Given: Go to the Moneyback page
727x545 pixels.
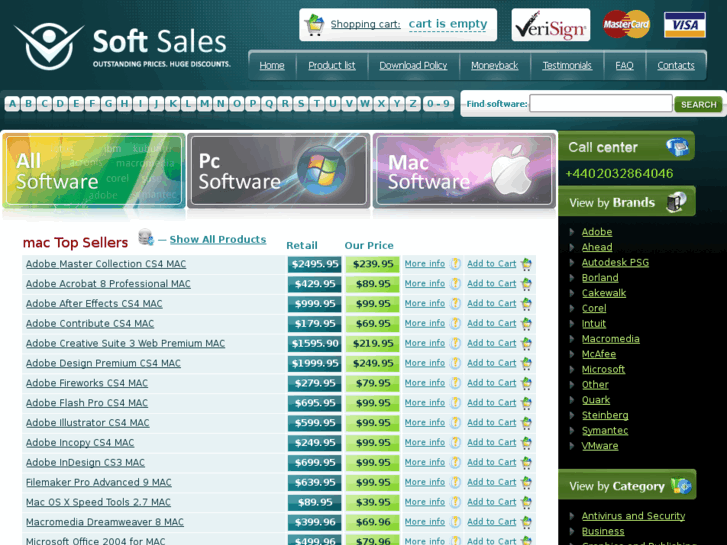Looking at the screenshot, I should [494, 65].
